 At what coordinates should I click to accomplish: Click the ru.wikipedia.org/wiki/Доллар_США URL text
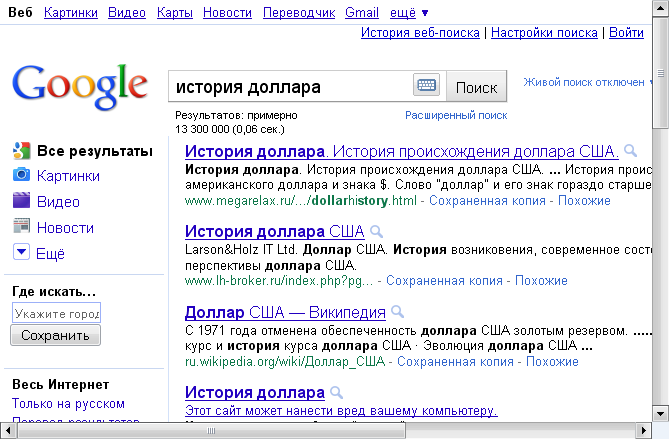[x=285, y=362]
